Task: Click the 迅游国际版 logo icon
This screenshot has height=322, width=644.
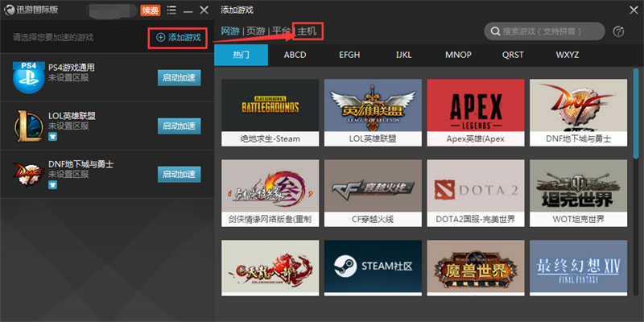Action: 10,10
